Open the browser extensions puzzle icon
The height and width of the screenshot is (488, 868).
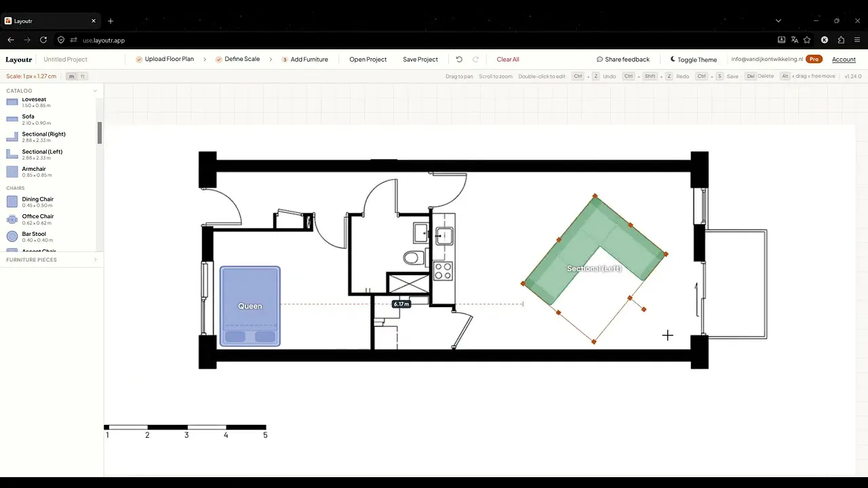[841, 40]
